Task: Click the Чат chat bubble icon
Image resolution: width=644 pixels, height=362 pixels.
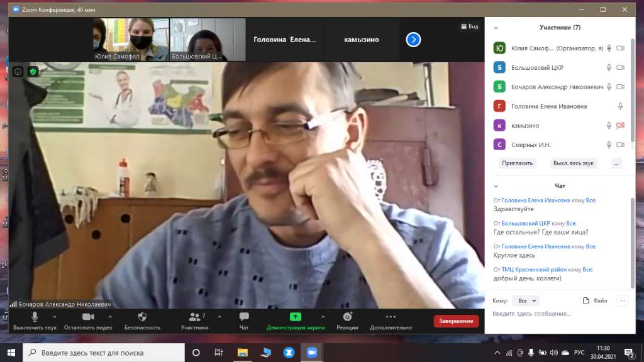Action: point(244,317)
